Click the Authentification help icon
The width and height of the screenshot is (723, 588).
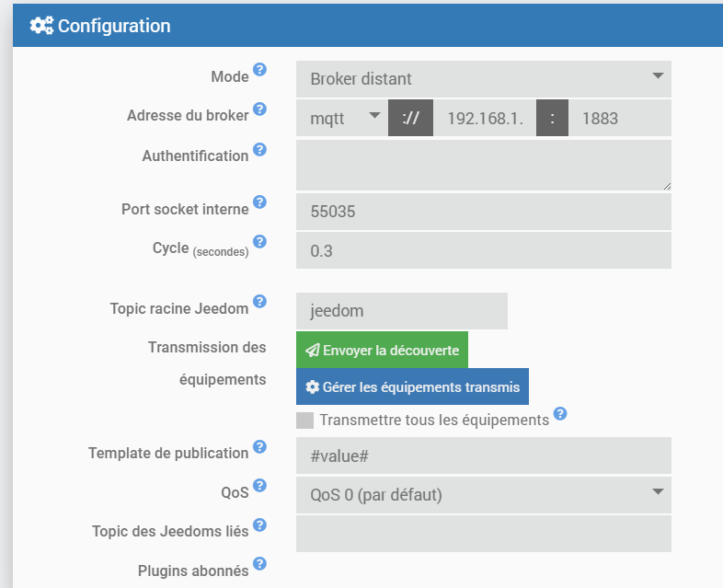coord(260,149)
